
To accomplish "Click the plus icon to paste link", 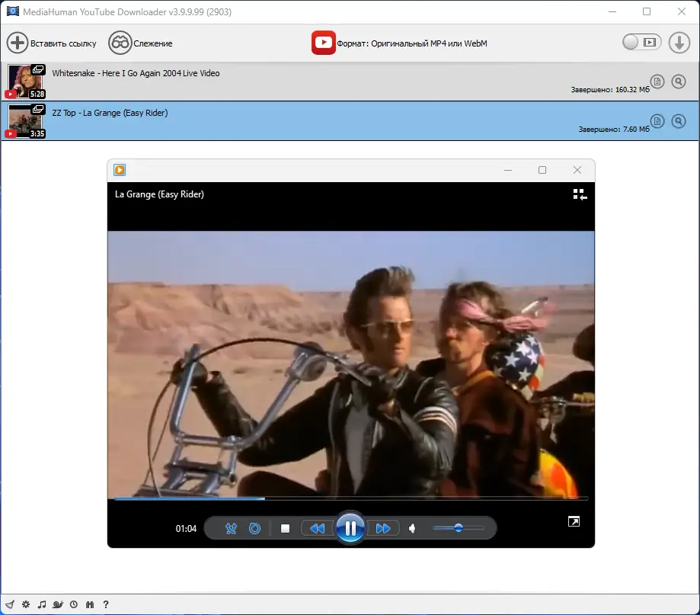I will [x=18, y=43].
